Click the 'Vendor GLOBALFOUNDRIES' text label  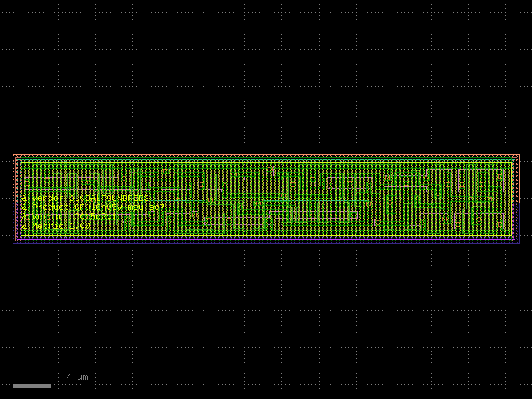click(x=84, y=198)
